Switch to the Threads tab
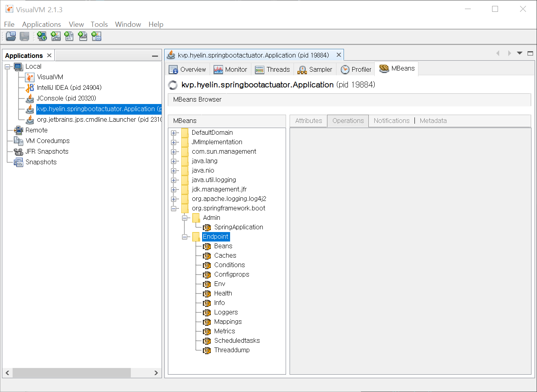This screenshot has height=392, width=537. (x=272, y=69)
